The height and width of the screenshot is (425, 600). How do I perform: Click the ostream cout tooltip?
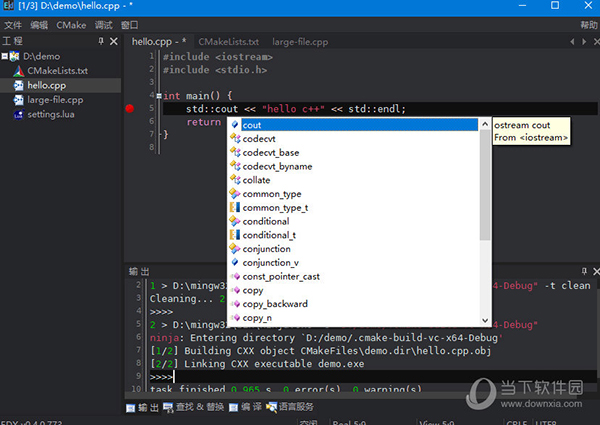tap(531, 131)
